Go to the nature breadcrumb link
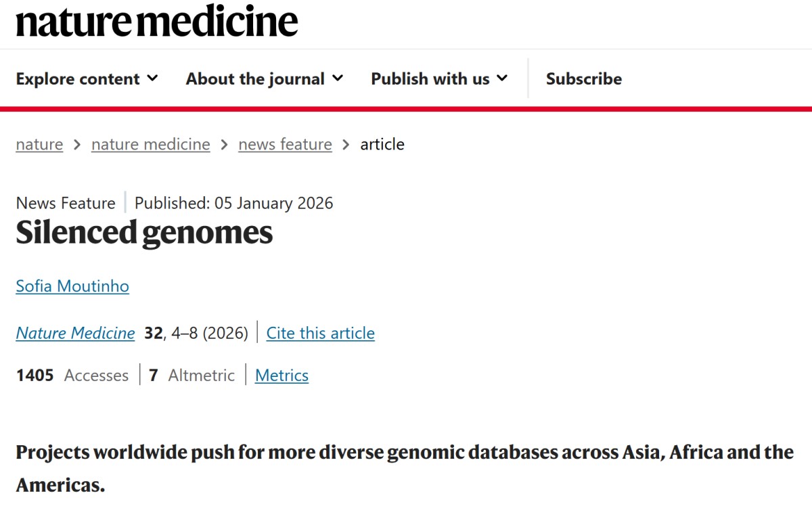Screen dimensions: 812x523 tap(39, 144)
